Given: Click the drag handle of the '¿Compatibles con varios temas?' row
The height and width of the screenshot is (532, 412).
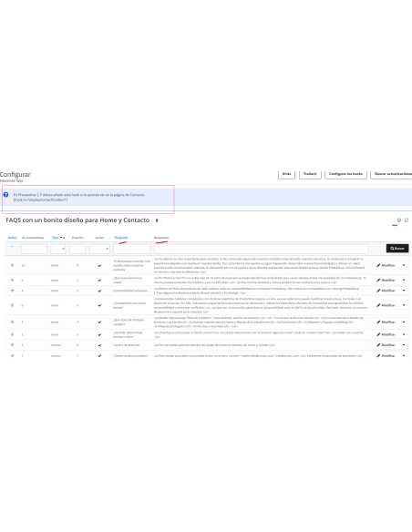Looking at the screenshot, I should [12, 305].
